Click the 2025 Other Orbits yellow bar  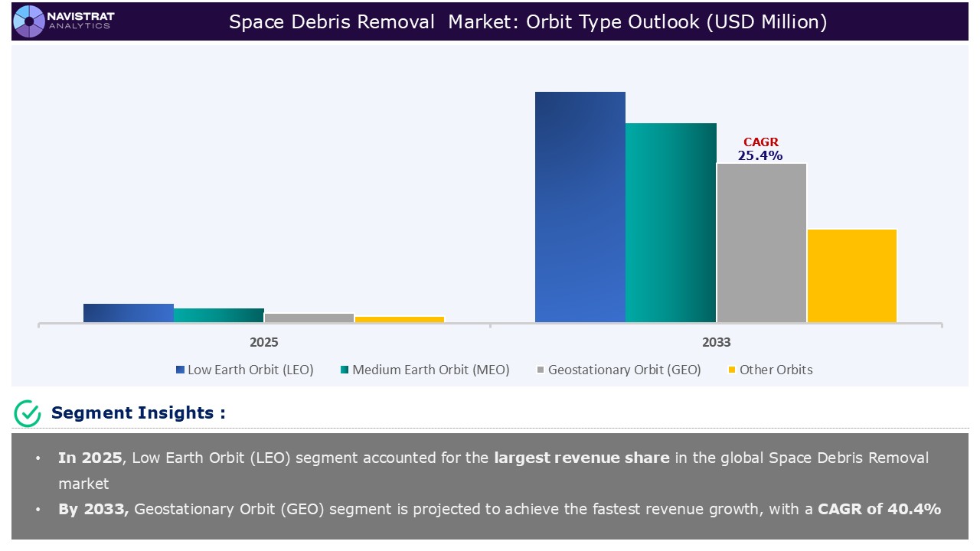coord(400,319)
